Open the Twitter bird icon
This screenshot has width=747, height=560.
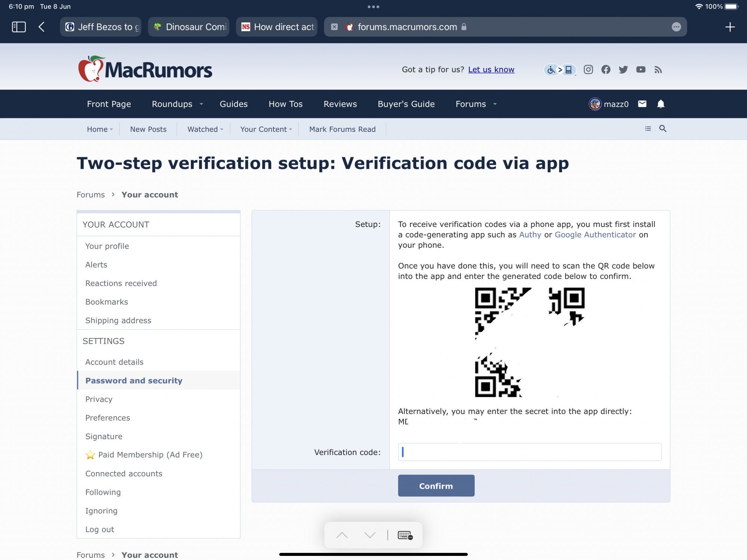click(623, 69)
